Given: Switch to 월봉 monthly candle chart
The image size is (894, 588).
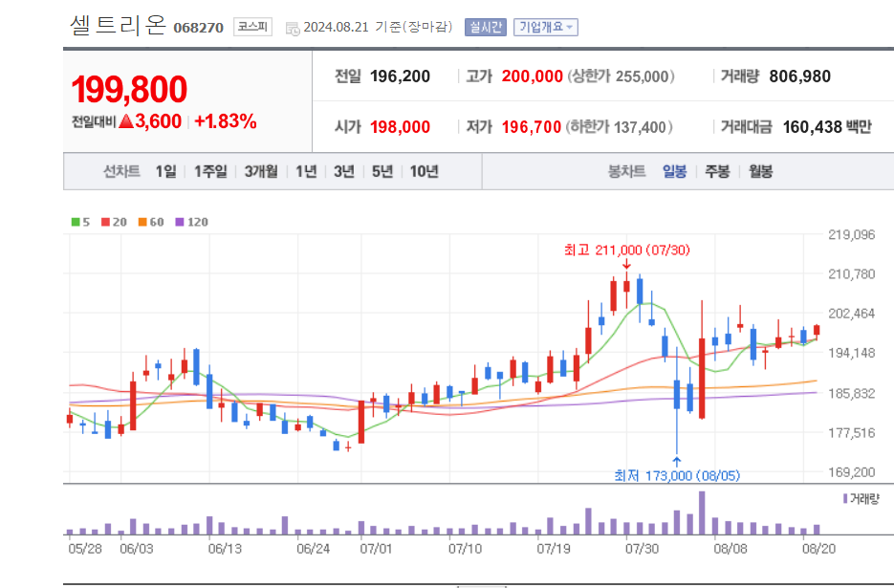Looking at the screenshot, I should click(760, 171).
